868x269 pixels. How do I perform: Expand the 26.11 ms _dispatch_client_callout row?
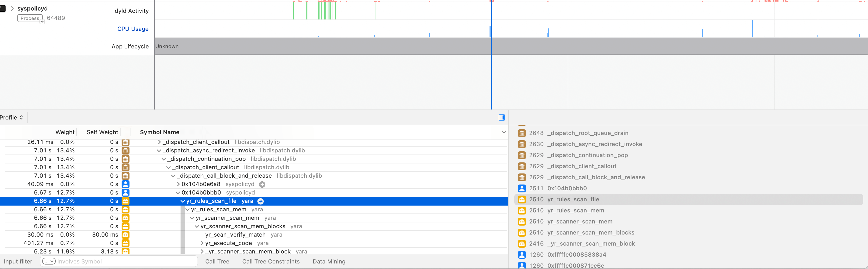159,142
